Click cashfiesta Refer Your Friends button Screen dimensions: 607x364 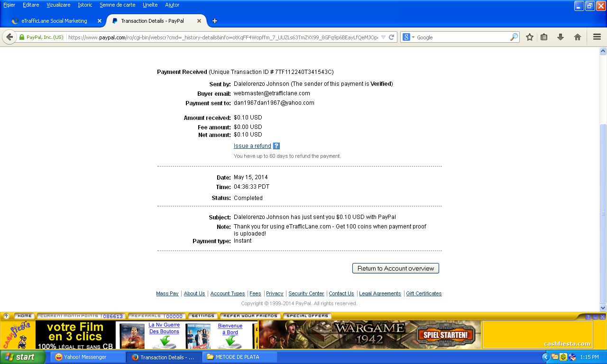tap(250, 316)
